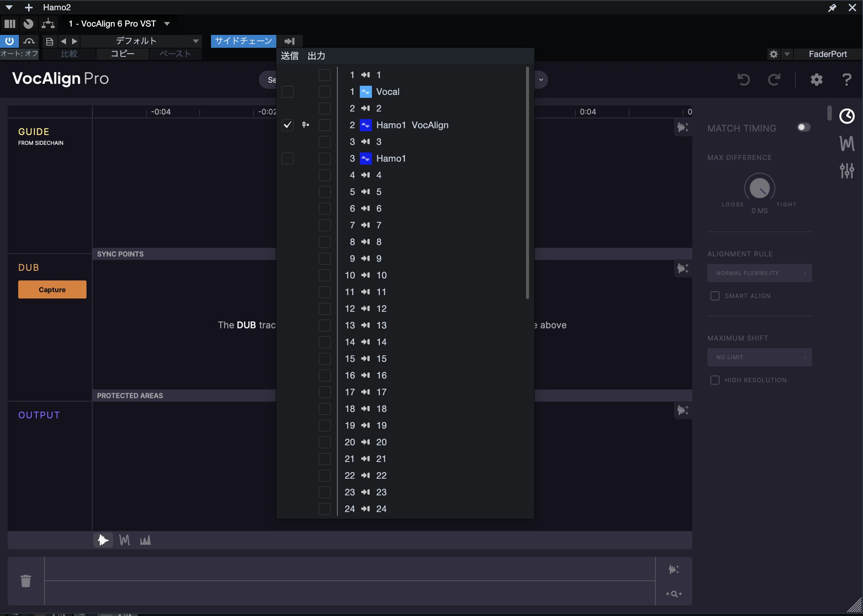Click the GUIDE track waveform zoom icon
This screenshot has height=616, width=863.
click(683, 127)
